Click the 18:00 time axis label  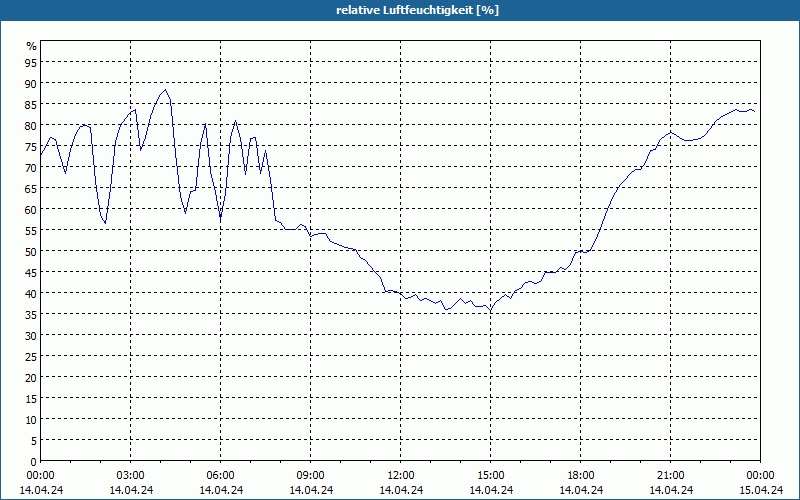581,476
